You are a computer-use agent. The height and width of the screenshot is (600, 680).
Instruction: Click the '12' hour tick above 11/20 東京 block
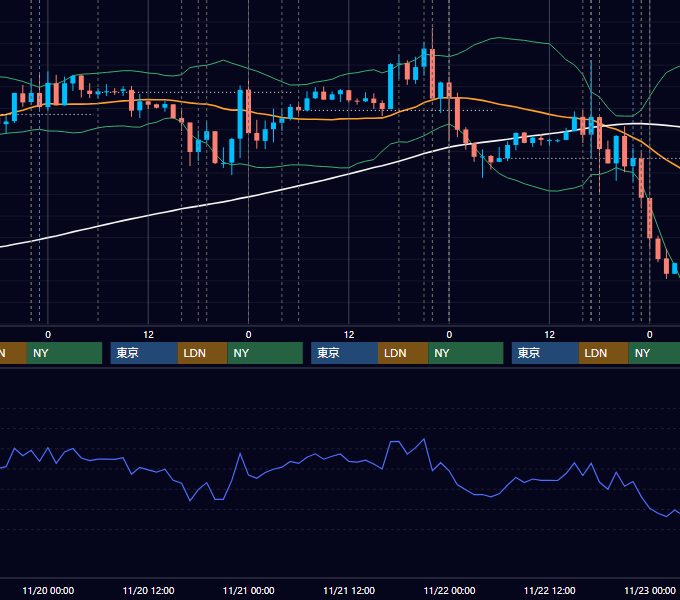[148, 335]
